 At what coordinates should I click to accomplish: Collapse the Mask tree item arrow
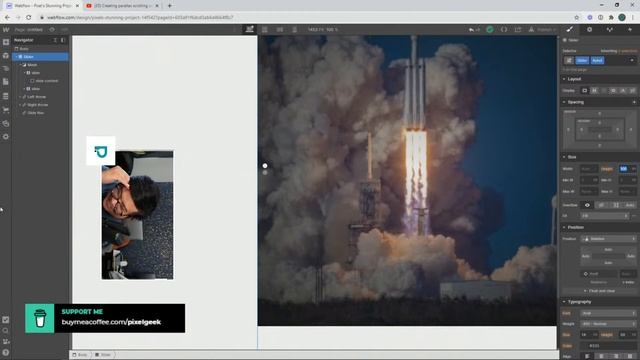20,65
